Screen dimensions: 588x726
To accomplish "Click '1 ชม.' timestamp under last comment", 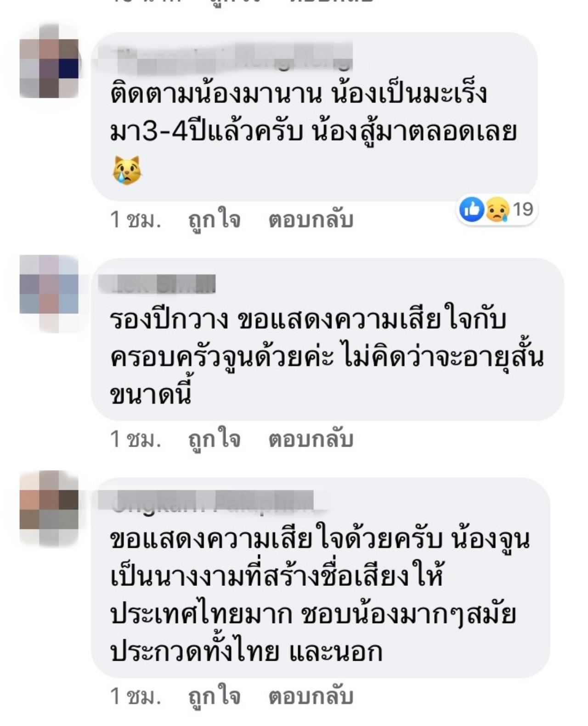I will [x=136, y=697].
